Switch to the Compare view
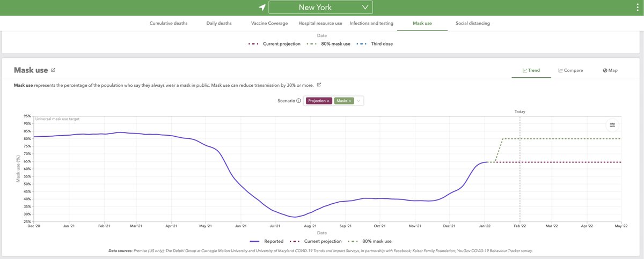The height and width of the screenshot is (259, 644). click(570, 70)
